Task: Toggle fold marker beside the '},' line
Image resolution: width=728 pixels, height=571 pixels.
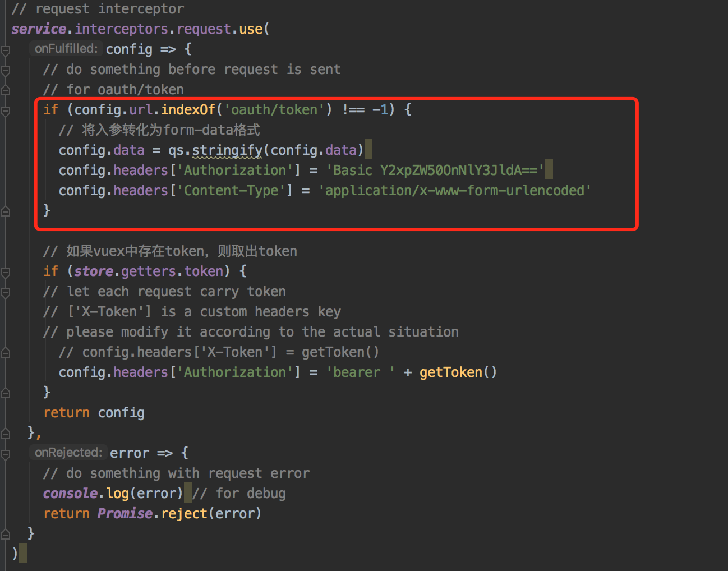Action: tap(6, 433)
